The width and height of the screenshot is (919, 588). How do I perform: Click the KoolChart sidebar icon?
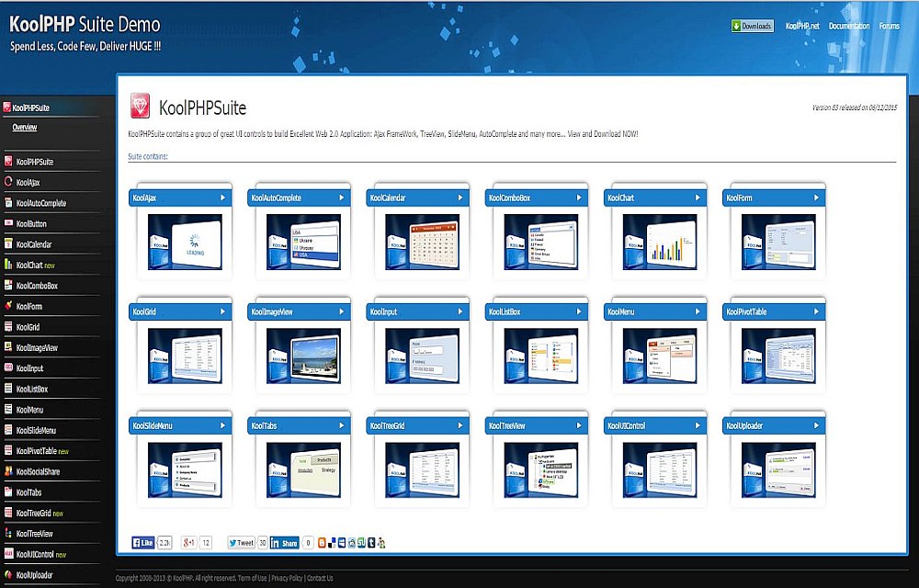8,265
